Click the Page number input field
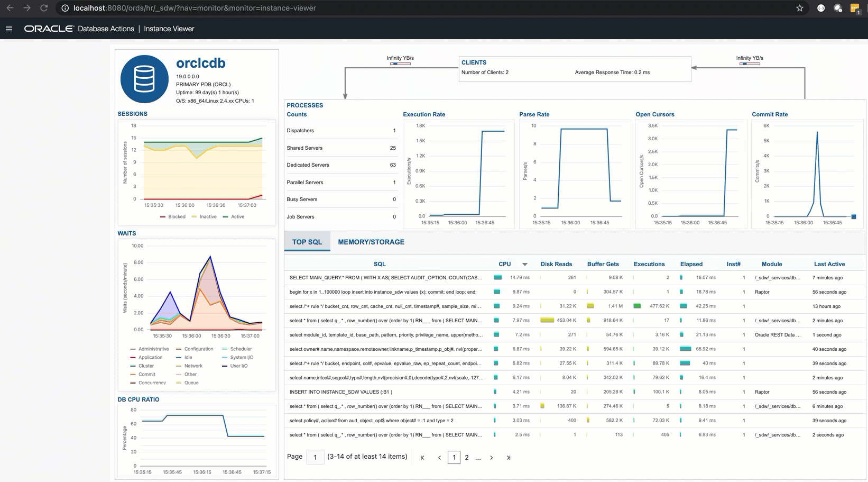The width and height of the screenshot is (868, 482). [315, 457]
